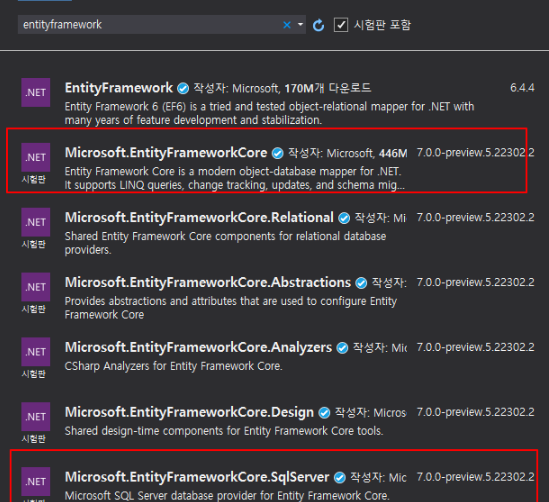Open the search history dropdown arrow
This screenshot has width=549, height=502.
[300, 25]
